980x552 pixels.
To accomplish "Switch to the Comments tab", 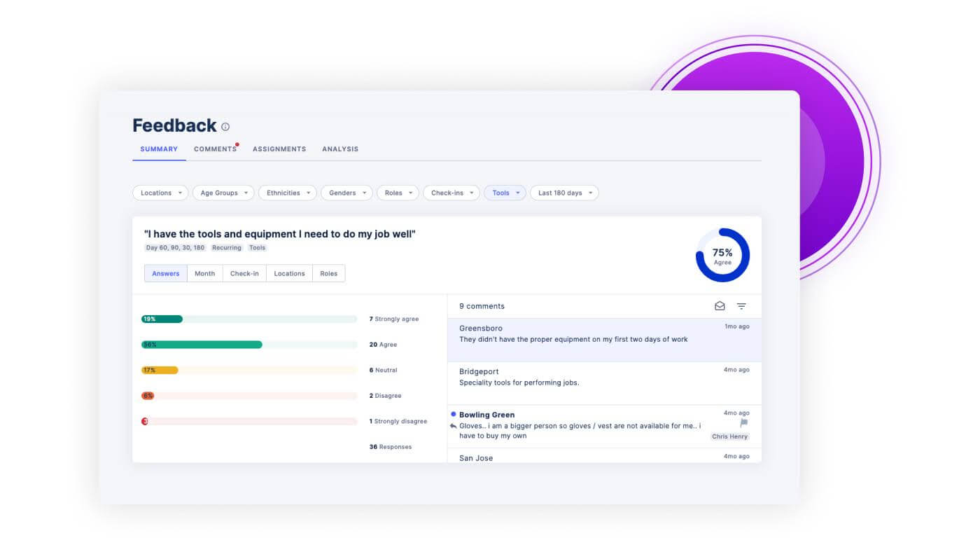I will (x=215, y=149).
